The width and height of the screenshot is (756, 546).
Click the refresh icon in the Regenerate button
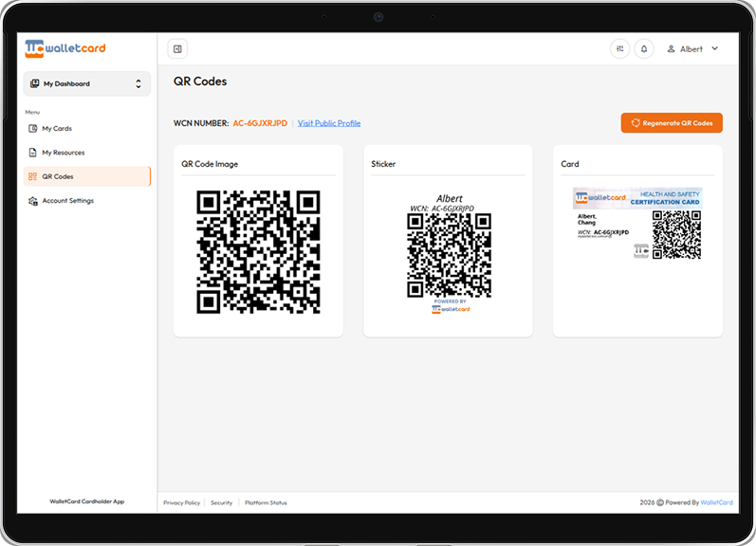pyautogui.click(x=636, y=123)
